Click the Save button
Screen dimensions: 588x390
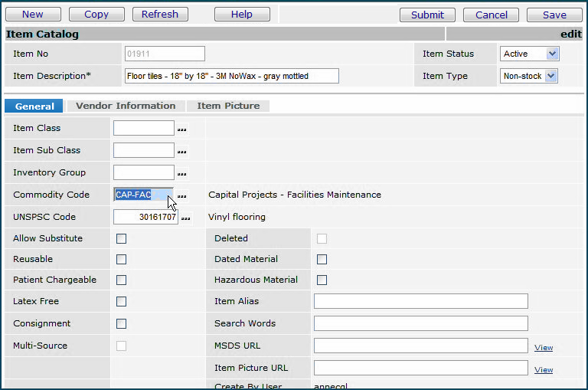click(554, 15)
